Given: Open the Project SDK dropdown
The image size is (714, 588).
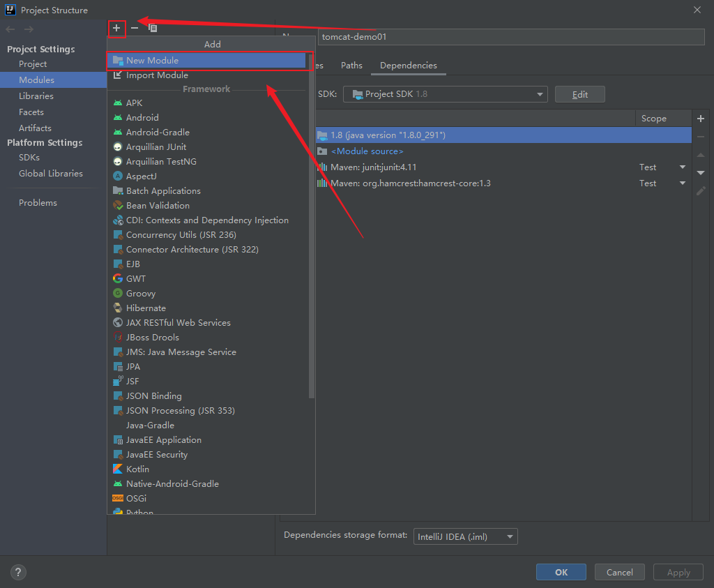Looking at the screenshot, I should [x=445, y=94].
